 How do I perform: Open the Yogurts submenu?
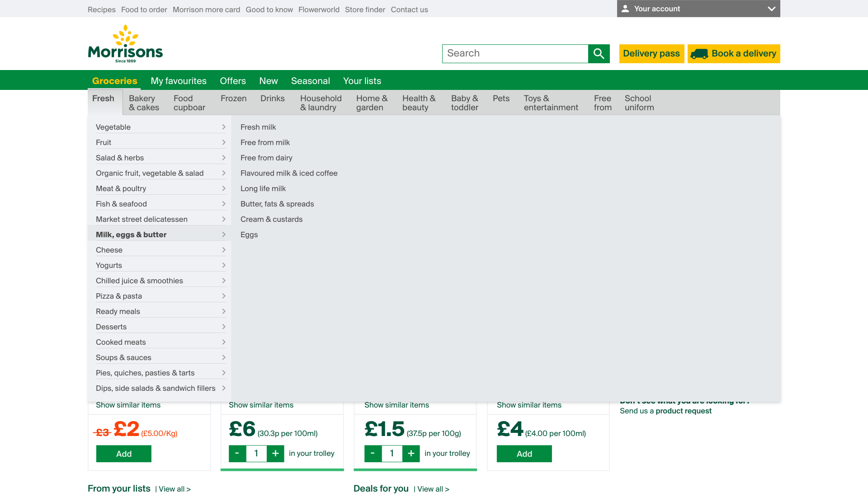click(160, 265)
